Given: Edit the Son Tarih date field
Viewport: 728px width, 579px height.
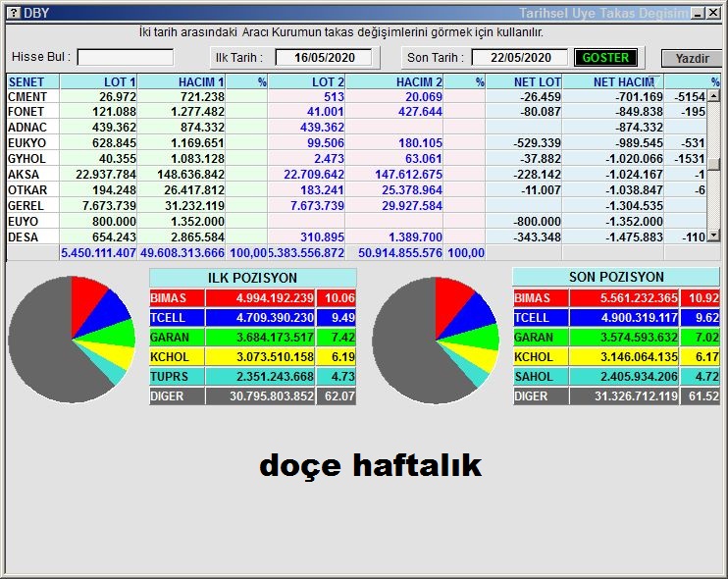Looking at the screenshot, I should point(520,58).
